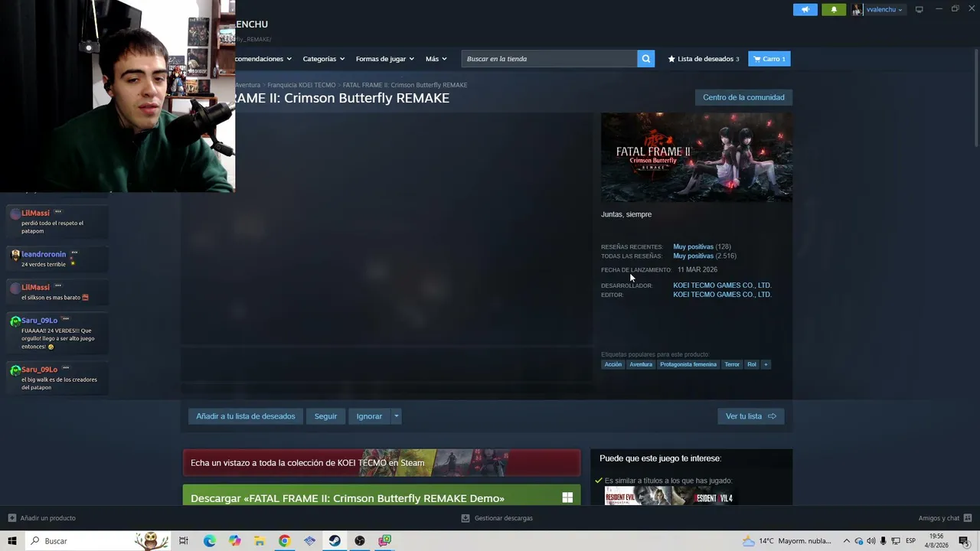Open Lista de deseados
This screenshot has width=980, height=551.
704,59
